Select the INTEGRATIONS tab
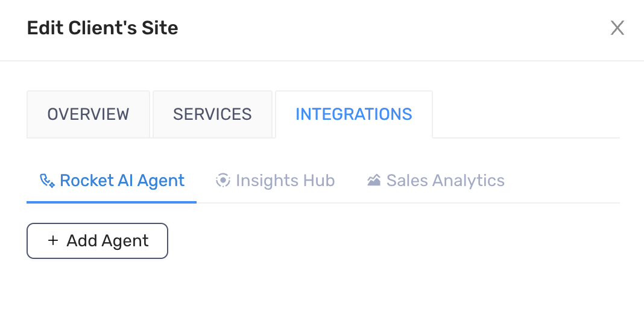644x330 pixels. pyautogui.click(x=353, y=114)
